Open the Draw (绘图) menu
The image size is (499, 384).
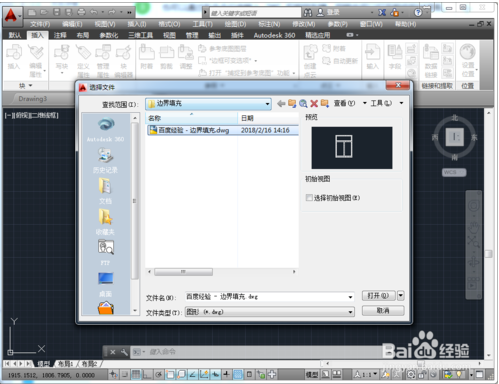click(x=235, y=24)
